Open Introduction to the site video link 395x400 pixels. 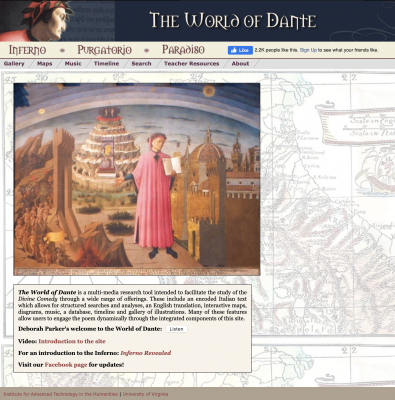tap(72, 341)
